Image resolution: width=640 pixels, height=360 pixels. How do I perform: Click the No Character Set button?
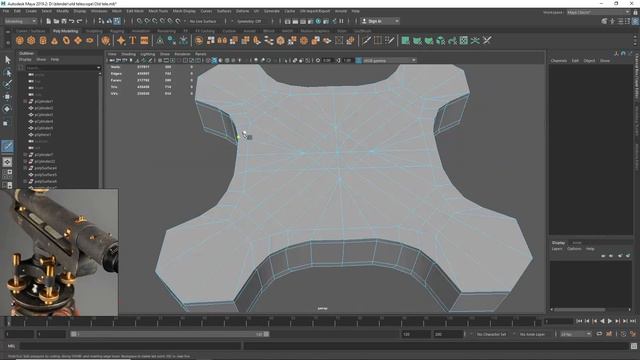click(x=491, y=334)
